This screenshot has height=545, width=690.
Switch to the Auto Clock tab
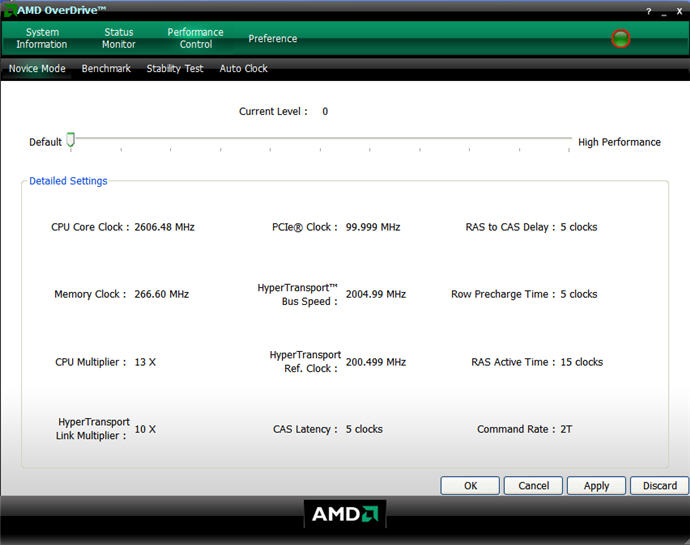[x=243, y=69]
